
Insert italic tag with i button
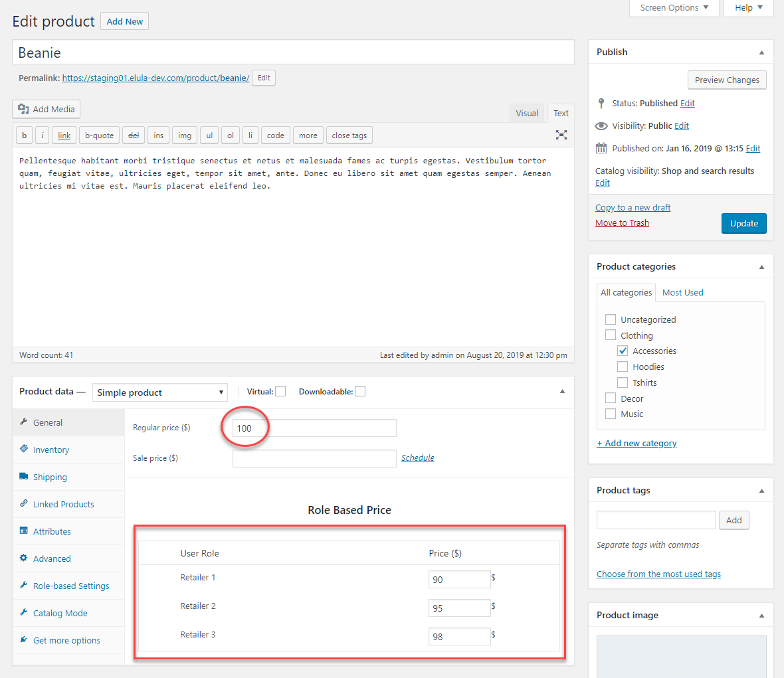coord(43,135)
